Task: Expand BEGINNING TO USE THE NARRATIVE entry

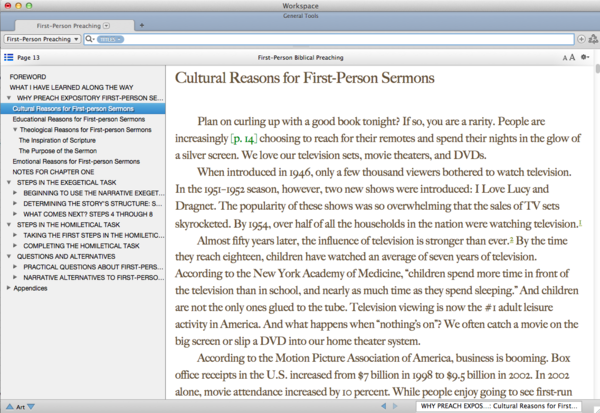Action: [x=15, y=193]
